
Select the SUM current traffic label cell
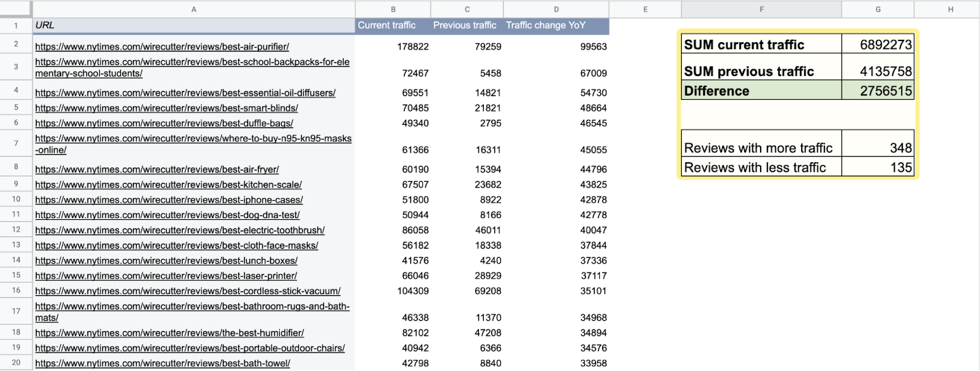coord(761,44)
